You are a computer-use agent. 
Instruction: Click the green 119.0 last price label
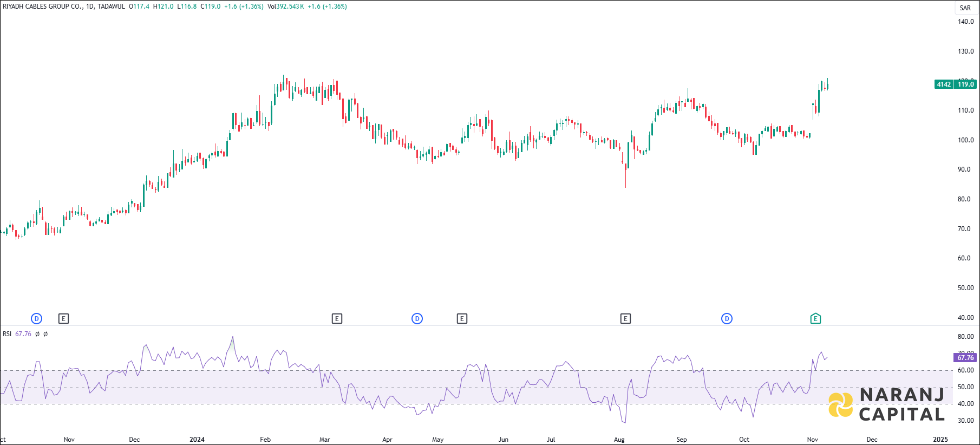coord(965,84)
